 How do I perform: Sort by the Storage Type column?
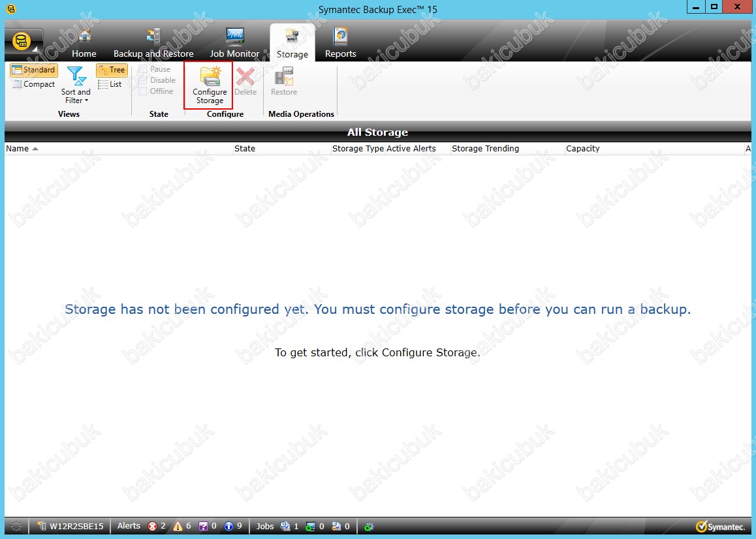pos(358,149)
